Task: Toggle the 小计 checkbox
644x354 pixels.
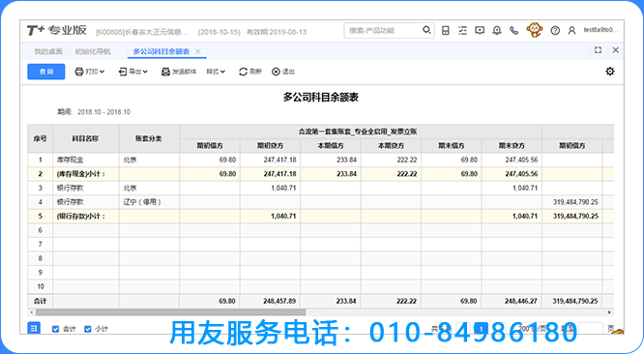Action: point(87,329)
